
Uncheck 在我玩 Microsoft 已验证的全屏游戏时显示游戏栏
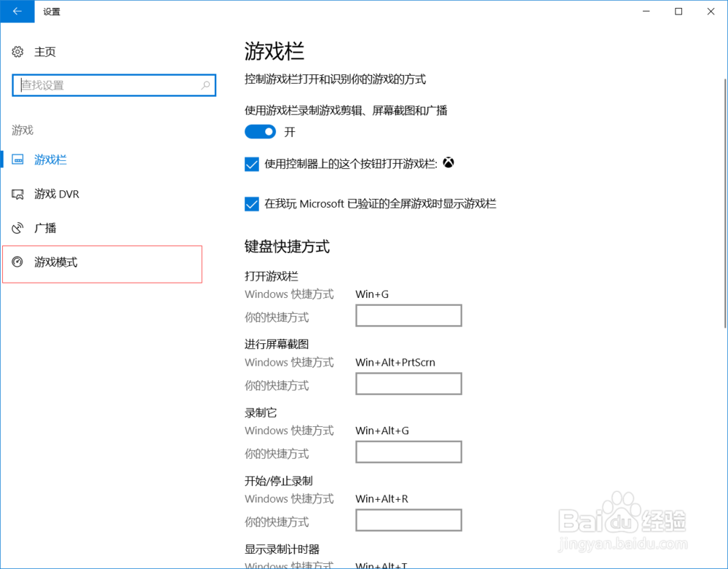(252, 204)
